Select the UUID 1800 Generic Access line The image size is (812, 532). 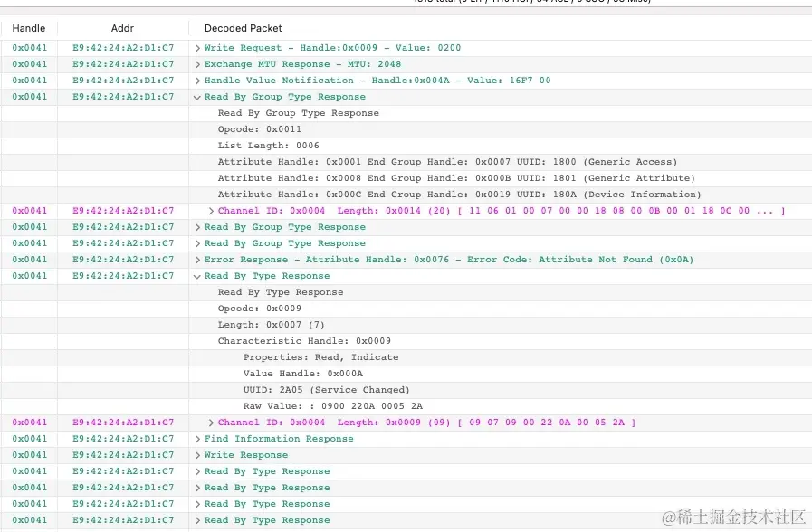[x=447, y=161]
